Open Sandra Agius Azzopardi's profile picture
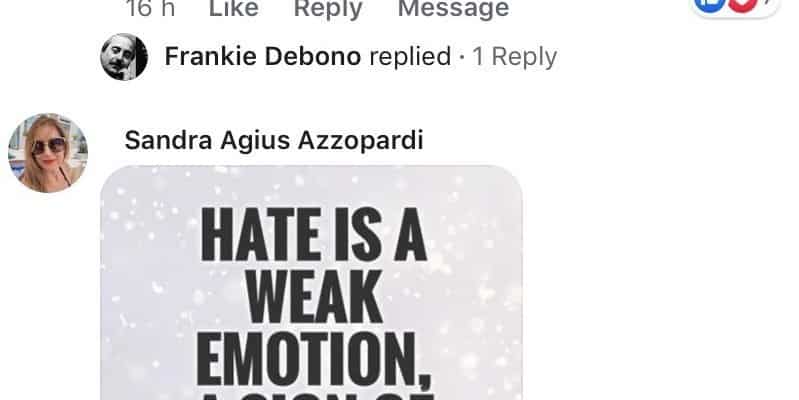The width and height of the screenshot is (799, 400). 48,153
